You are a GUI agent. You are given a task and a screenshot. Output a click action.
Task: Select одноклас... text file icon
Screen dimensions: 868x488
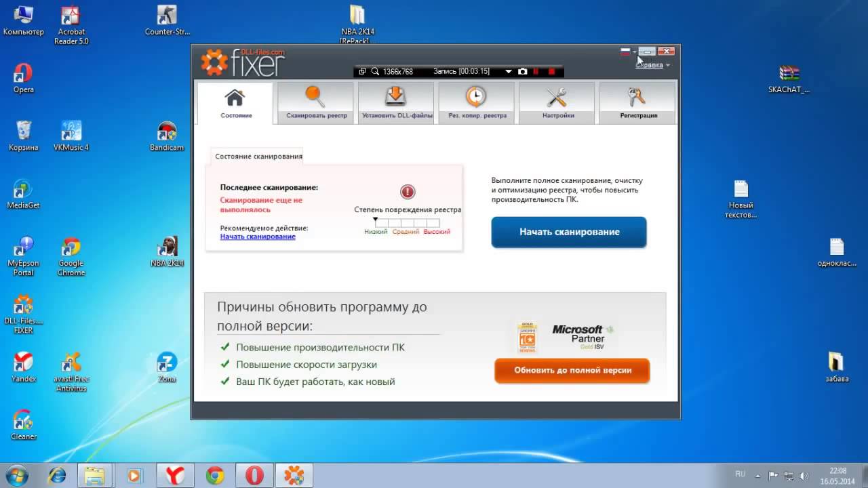pos(836,251)
